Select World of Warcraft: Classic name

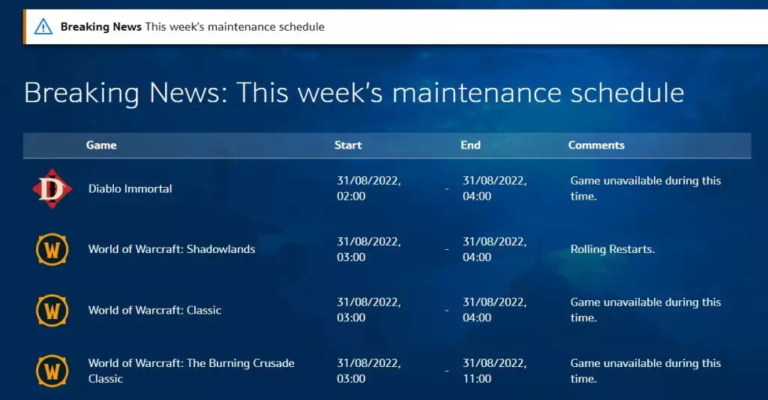click(x=155, y=310)
